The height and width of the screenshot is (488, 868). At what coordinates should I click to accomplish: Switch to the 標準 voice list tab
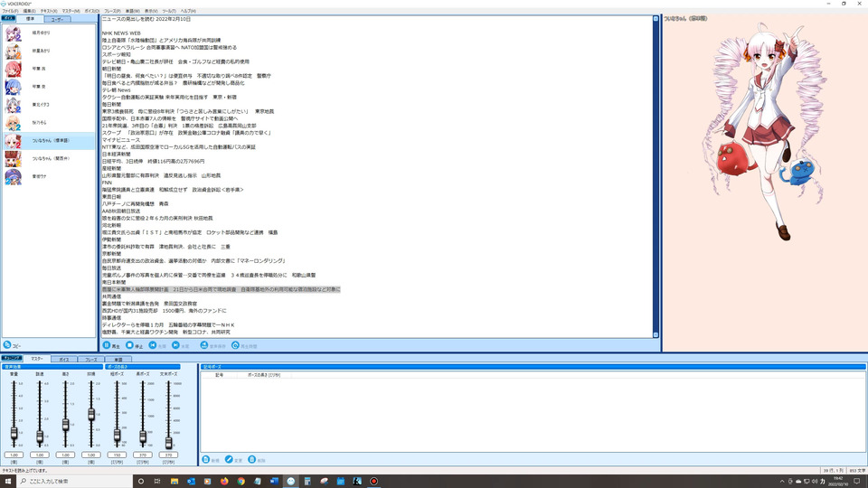tap(30, 19)
